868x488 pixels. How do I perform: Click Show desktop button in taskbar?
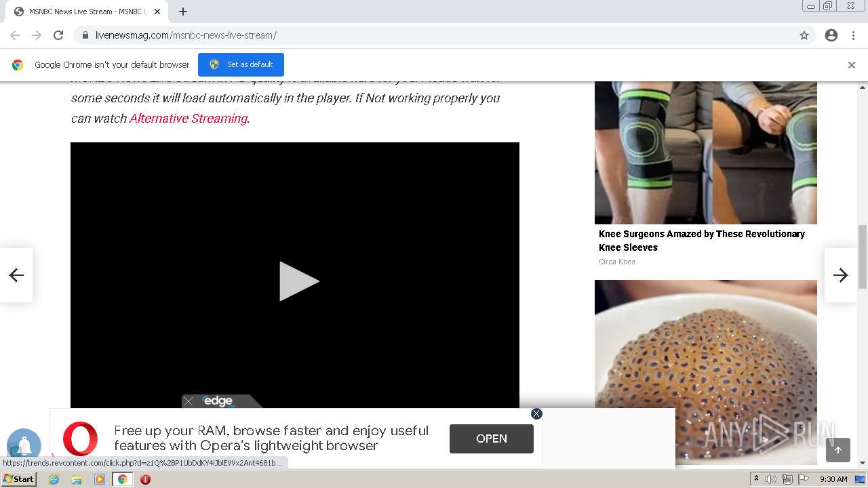(861, 479)
